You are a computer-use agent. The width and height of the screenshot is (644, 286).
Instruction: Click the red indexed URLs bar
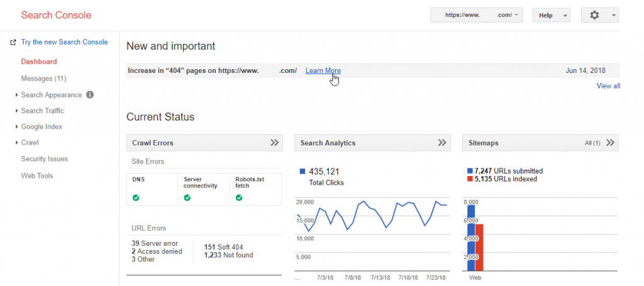tap(479, 248)
